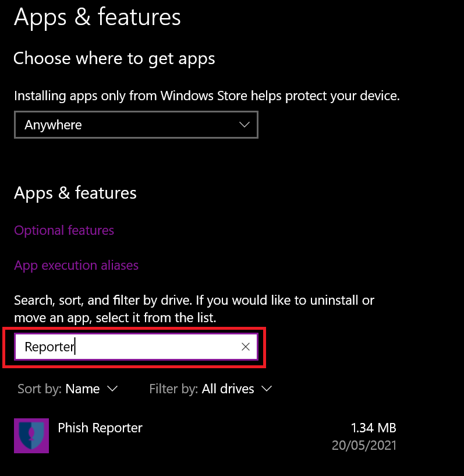This screenshot has width=464, height=476.
Task: Expand the Anywhere combo box chevron arrow
Action: [x=245, y=125]
